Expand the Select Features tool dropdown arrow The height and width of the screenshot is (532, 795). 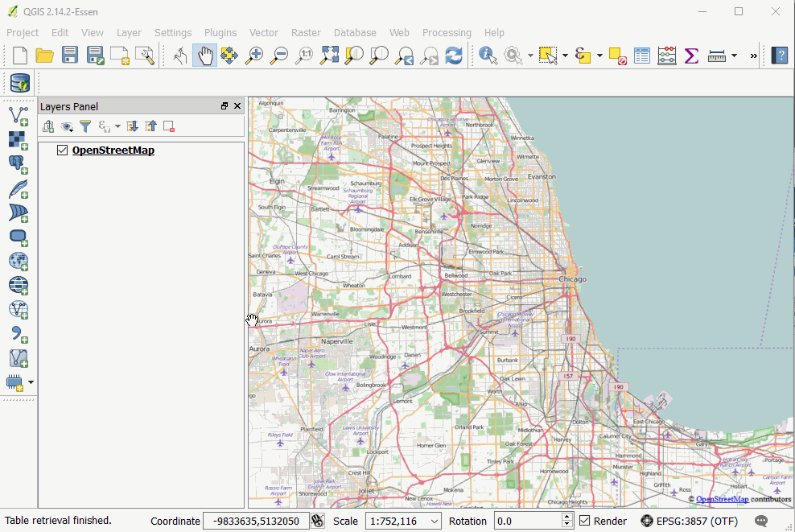pos(565,56)
